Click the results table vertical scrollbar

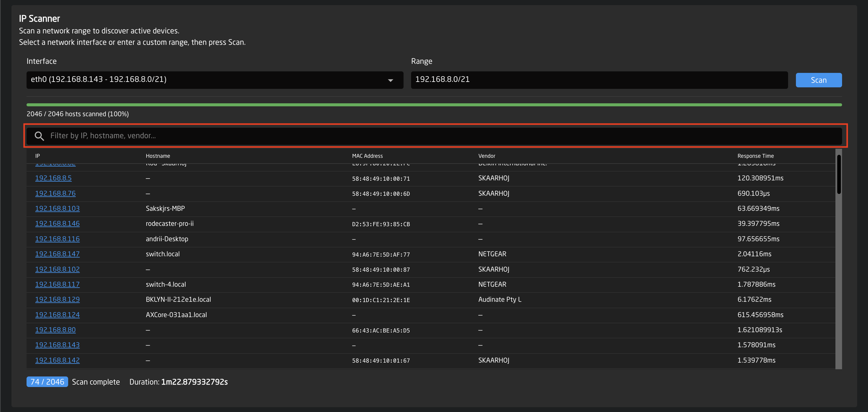[x=839, y=175]
